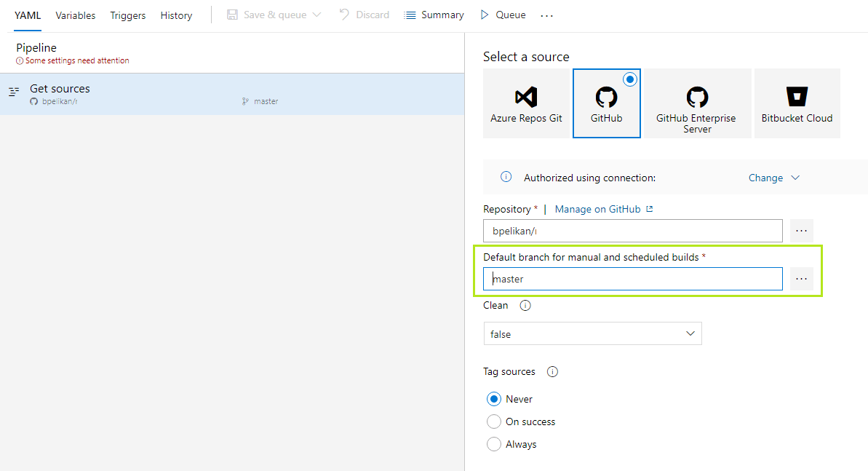Click into the Repository input field
Screen dimensions: 868x471
tap(633, 231)
